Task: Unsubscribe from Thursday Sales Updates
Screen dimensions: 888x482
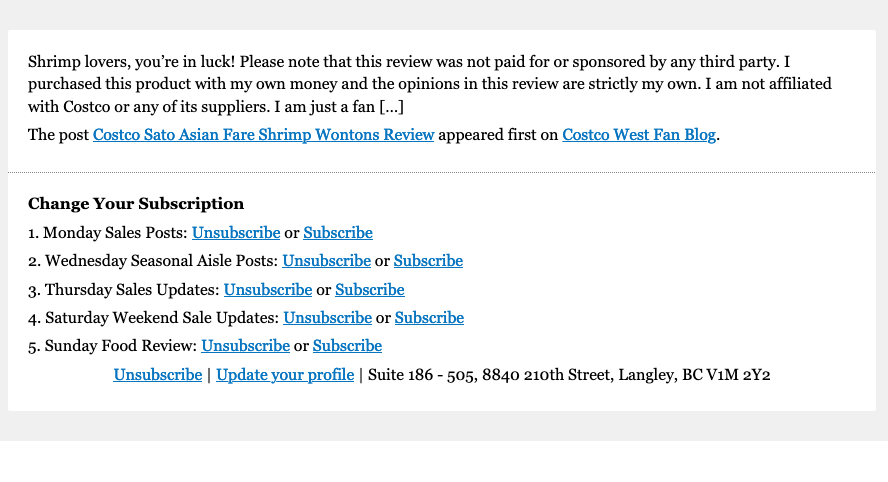Action: coord(268,290)
